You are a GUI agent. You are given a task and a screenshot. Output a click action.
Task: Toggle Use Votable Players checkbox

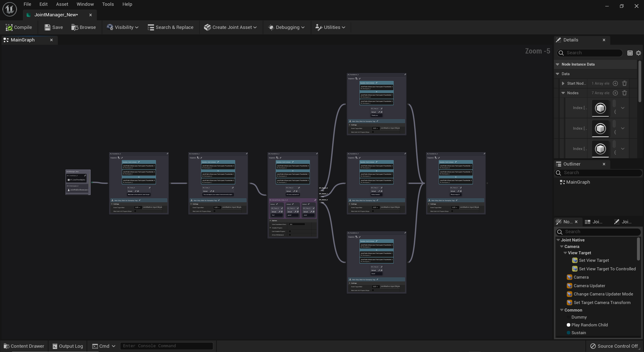(x=290, y=231)
